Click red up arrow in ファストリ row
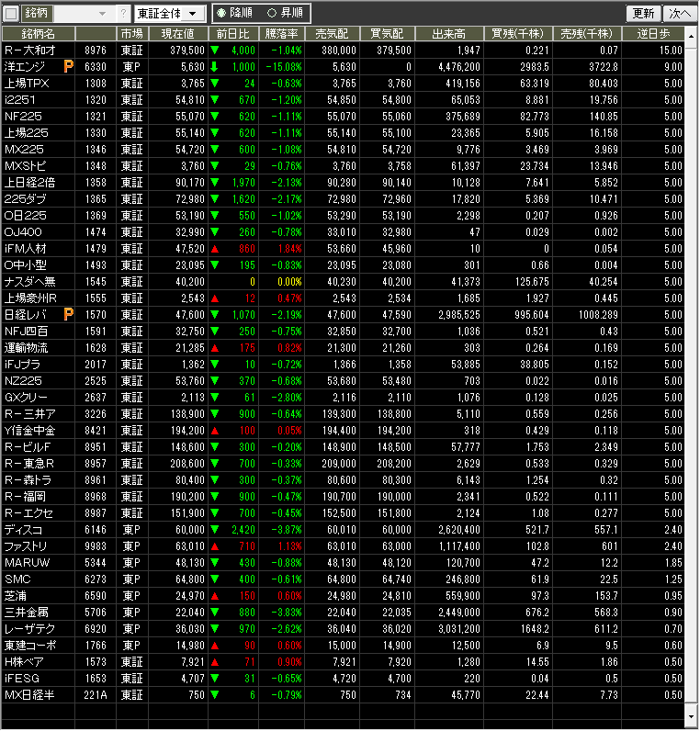Image resolution: width=700 pixels, height=731 pixels. (x=213, y=546)
